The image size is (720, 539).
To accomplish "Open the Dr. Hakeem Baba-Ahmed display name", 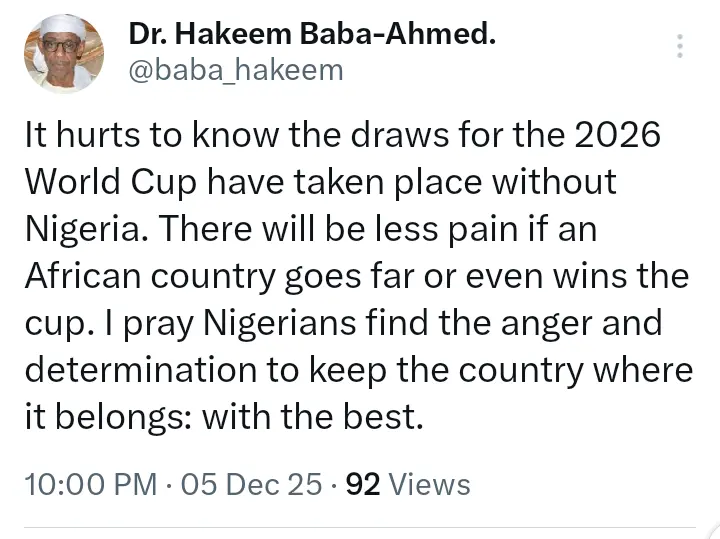I will pyautogui.click(x=312, y=33).
